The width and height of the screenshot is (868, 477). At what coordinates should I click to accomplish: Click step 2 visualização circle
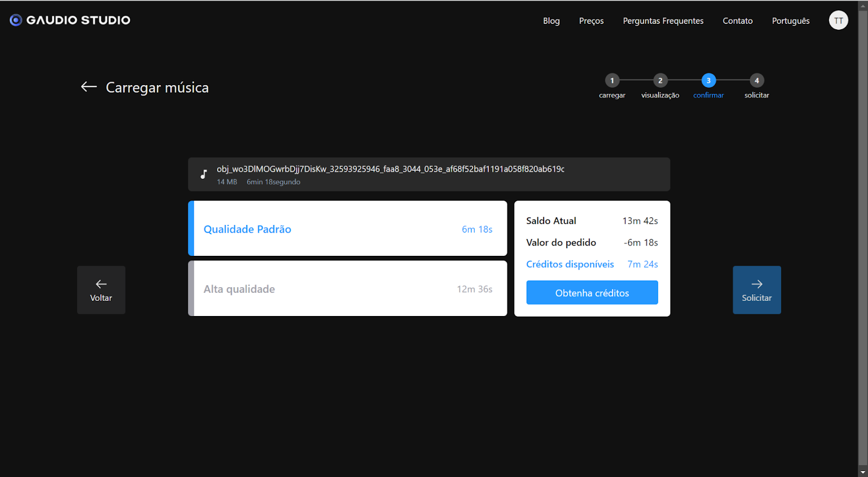pos(660,80)
